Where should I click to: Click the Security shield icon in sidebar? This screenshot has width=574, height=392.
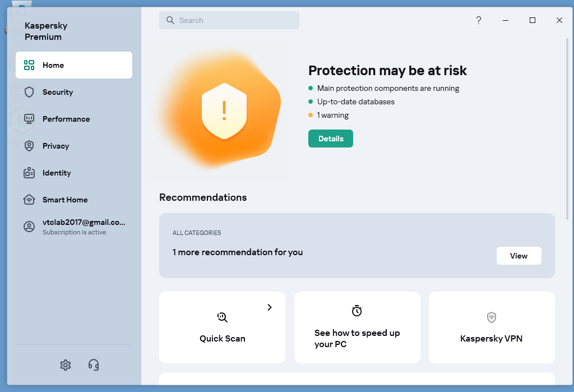click(29, 92)
